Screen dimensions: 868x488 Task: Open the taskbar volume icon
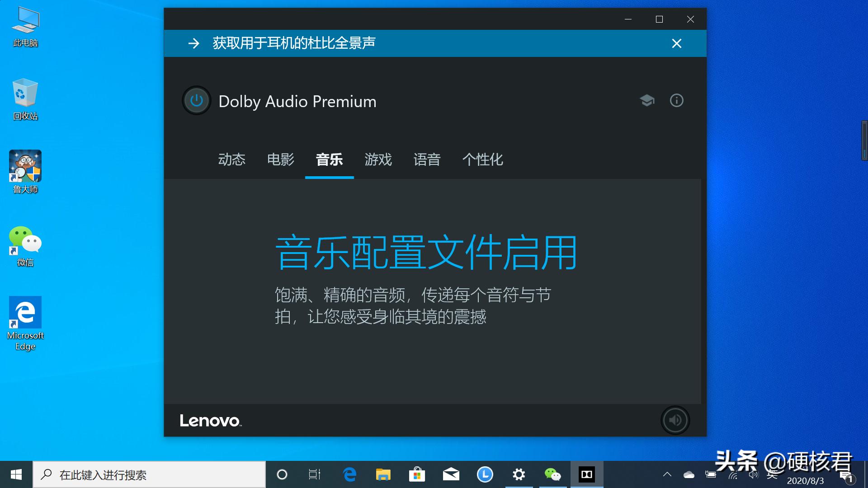tap(753, 474)
